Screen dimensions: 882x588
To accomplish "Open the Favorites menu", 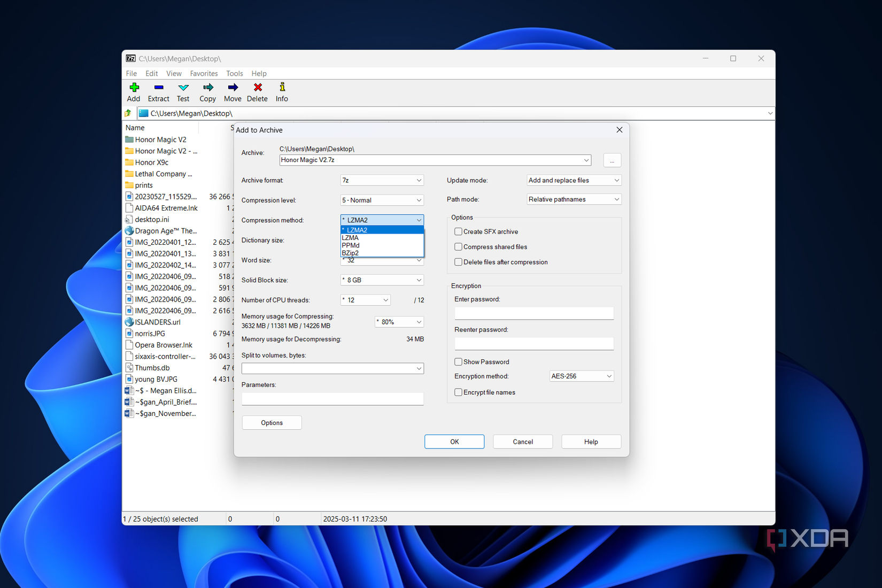I will click(204, 73).
